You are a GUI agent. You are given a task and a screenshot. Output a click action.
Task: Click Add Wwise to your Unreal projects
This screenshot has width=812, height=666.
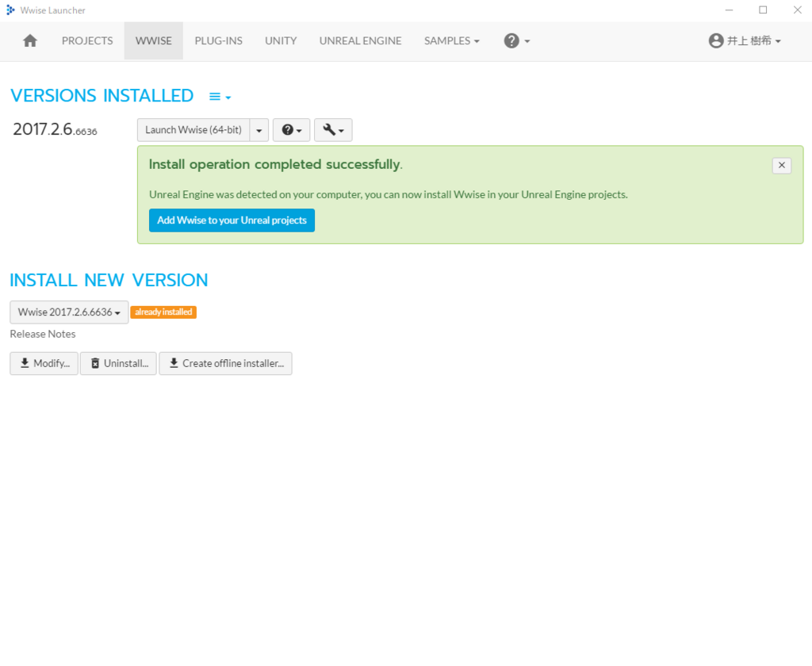tap(232, 220)
